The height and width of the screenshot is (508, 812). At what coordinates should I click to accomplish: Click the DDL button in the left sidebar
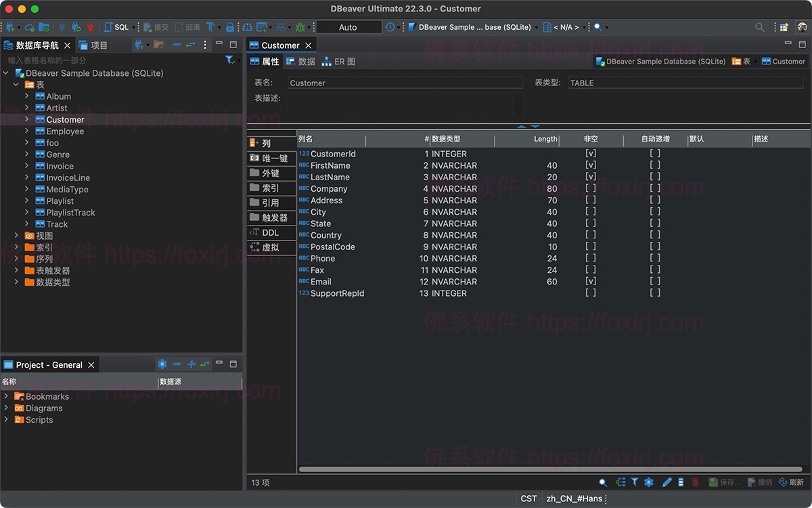[x=271, y=232]
